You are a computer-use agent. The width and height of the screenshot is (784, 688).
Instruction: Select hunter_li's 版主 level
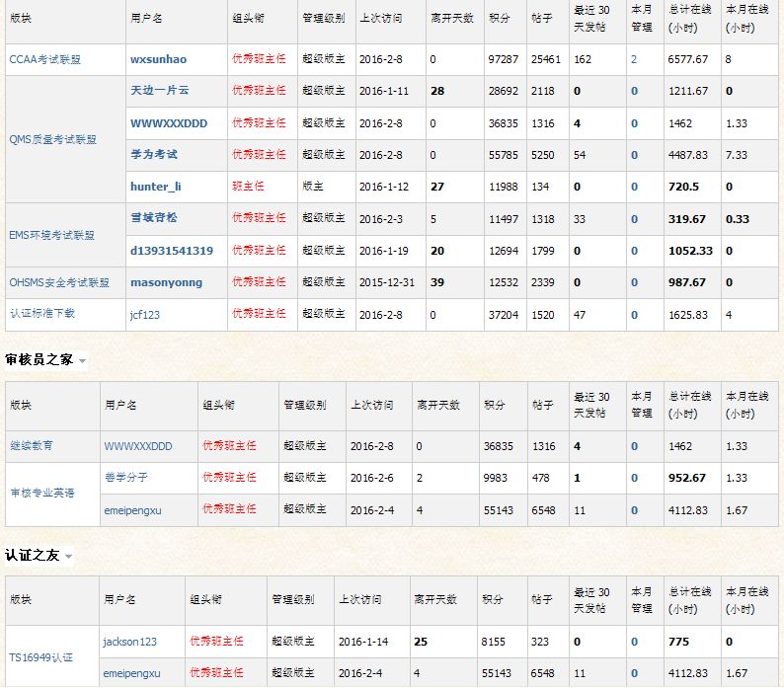(313, 187)
